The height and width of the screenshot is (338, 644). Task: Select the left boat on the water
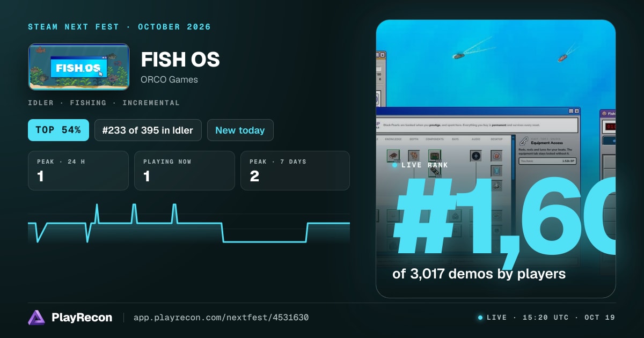point(458,55)
